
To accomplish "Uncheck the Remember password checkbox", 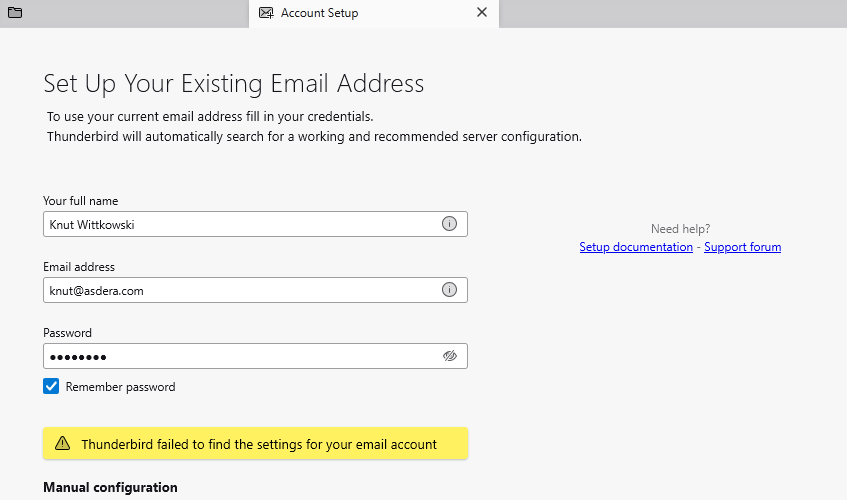I will click(51, 386).
